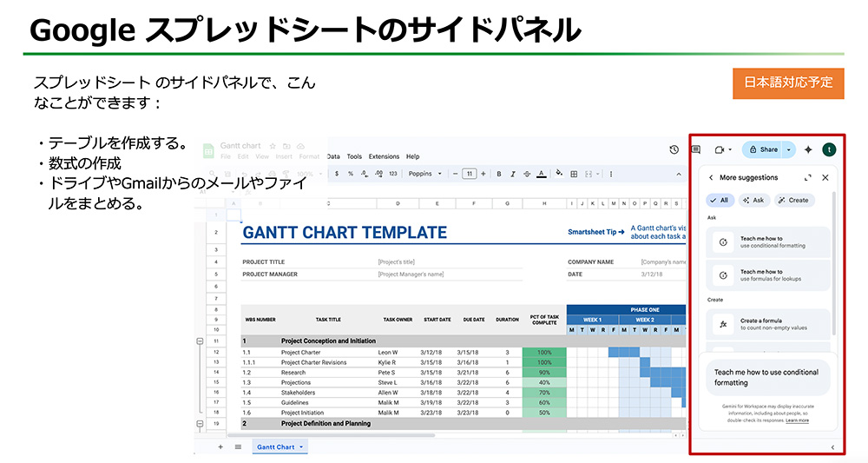Viewport: 868px width, 463px height.
Task: Select the Create filter chip
Action: (794, 201)
